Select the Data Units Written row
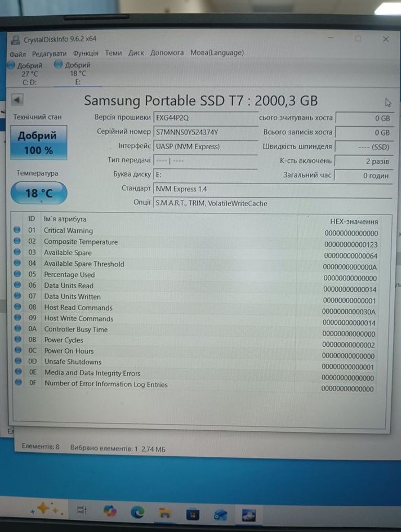 (x=196, y=298)
